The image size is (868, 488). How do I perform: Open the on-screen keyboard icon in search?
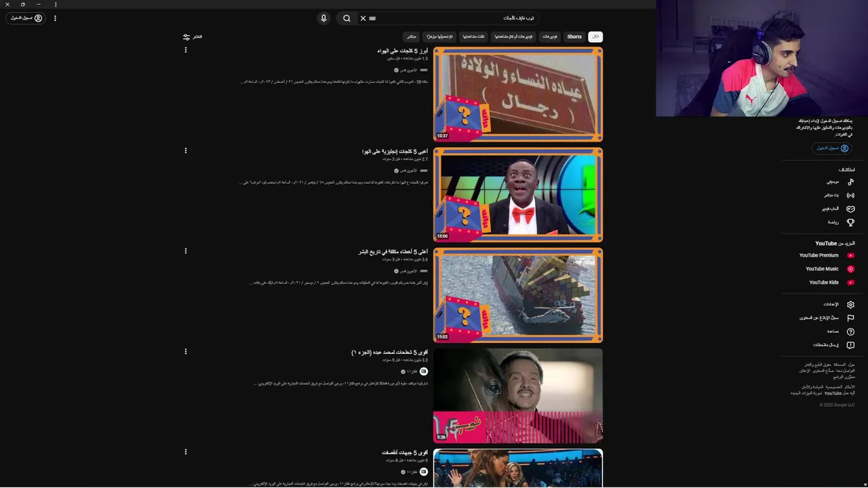click(x=372, y=18)
